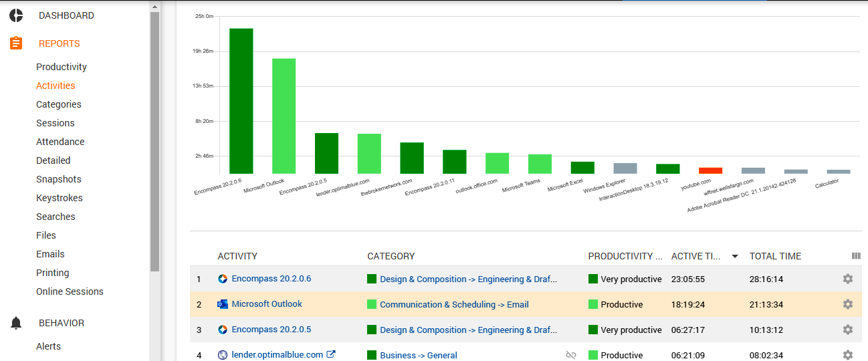Open the Snapshots report
868x361 pixels.
point(59,179)
